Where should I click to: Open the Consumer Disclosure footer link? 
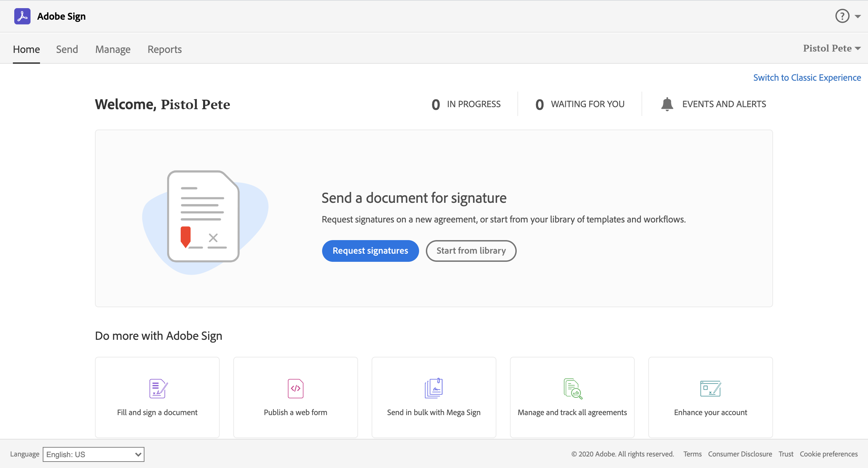[x=740, y=454]
